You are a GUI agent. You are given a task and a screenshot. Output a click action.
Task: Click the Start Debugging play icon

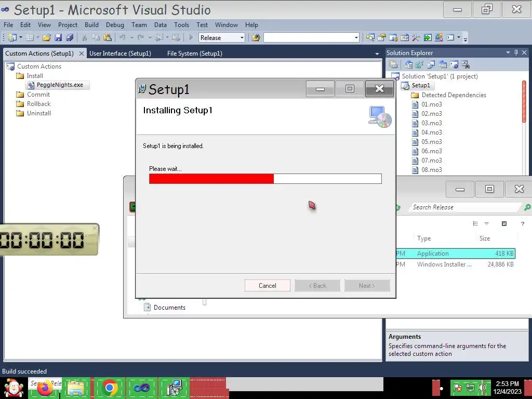pyautogui.click(x=191, y=37)
